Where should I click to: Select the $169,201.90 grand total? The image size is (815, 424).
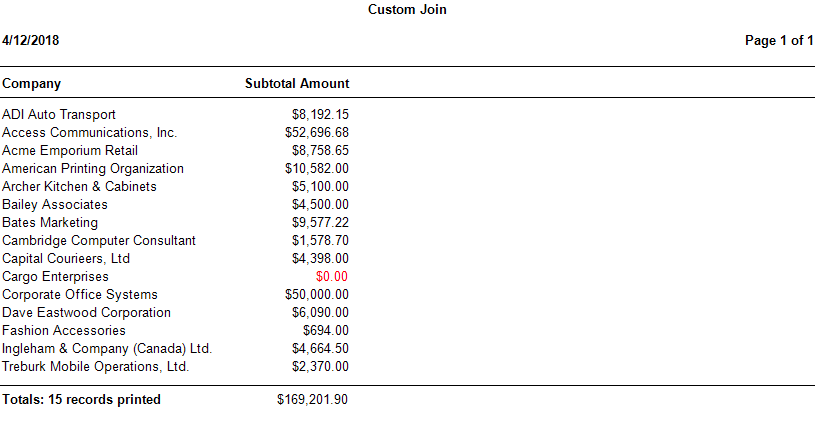click(x=313, y=400)
